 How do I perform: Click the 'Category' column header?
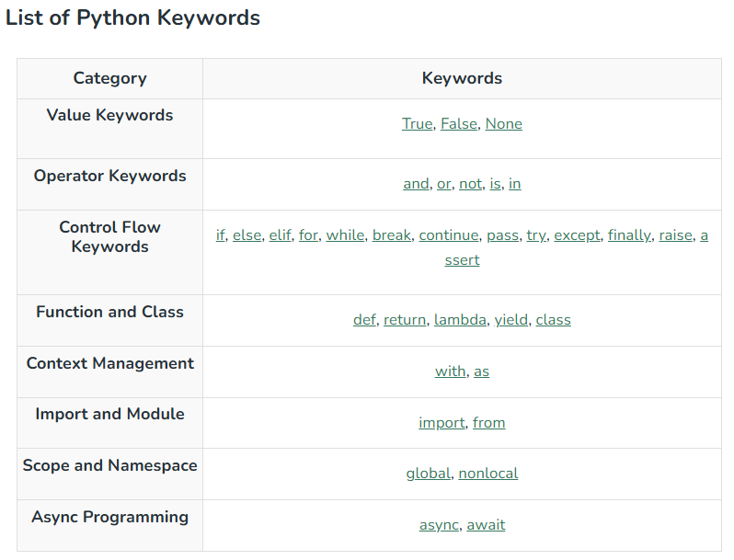pyautogui.click(x=110, y=78)
